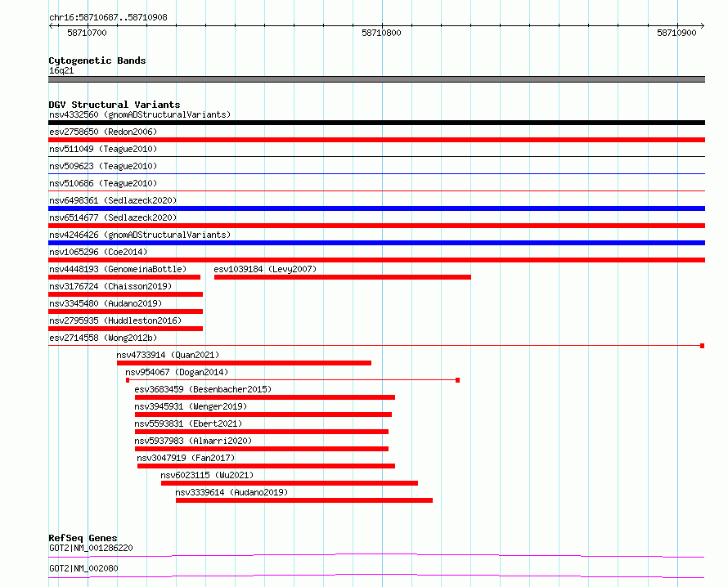Select the esv2758650 (Redon2006) variant label
Screen dimensions: 728x587
click(x=103, y=132)
